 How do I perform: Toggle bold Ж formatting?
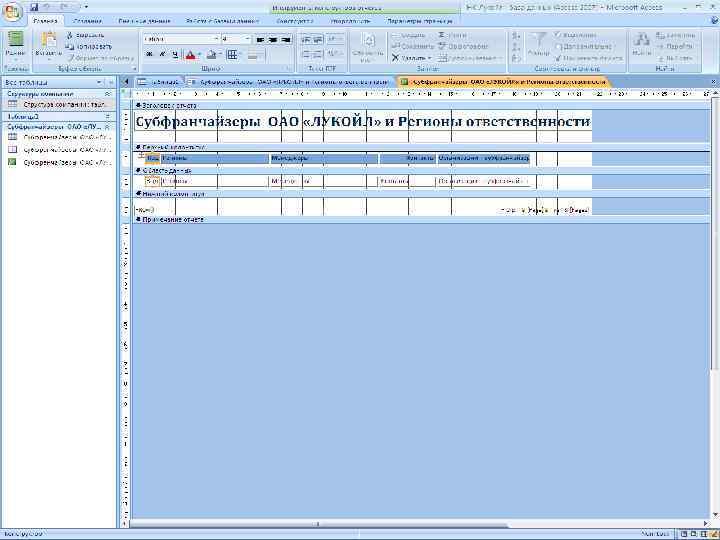[149, 55]
